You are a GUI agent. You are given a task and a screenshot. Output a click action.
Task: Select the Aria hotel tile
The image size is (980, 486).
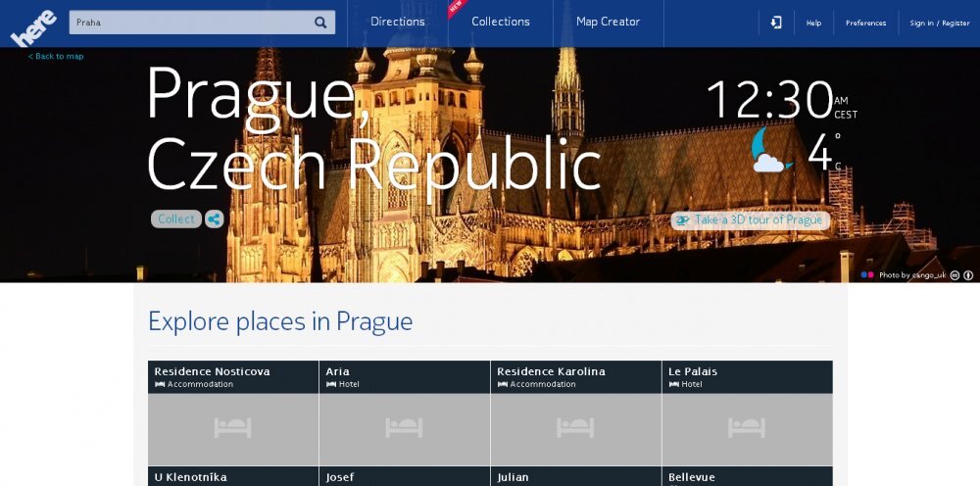(x=404, y=413)
